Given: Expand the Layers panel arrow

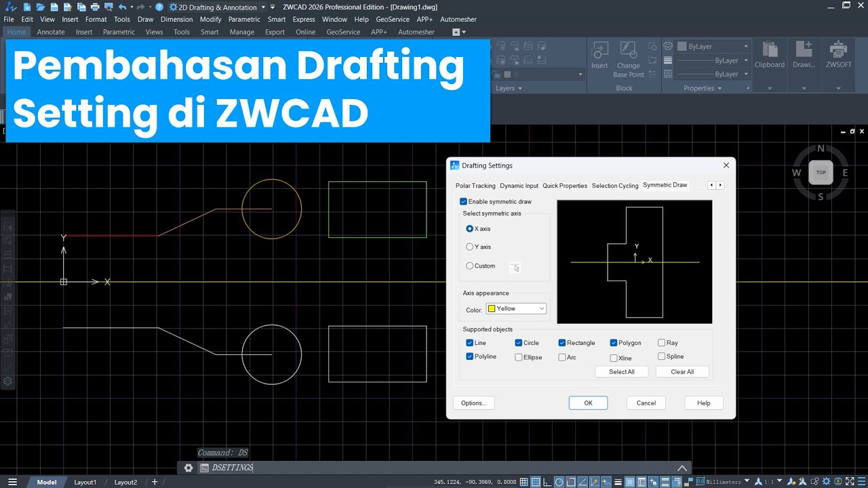Looking at the screenshot, I should [520, 88].
